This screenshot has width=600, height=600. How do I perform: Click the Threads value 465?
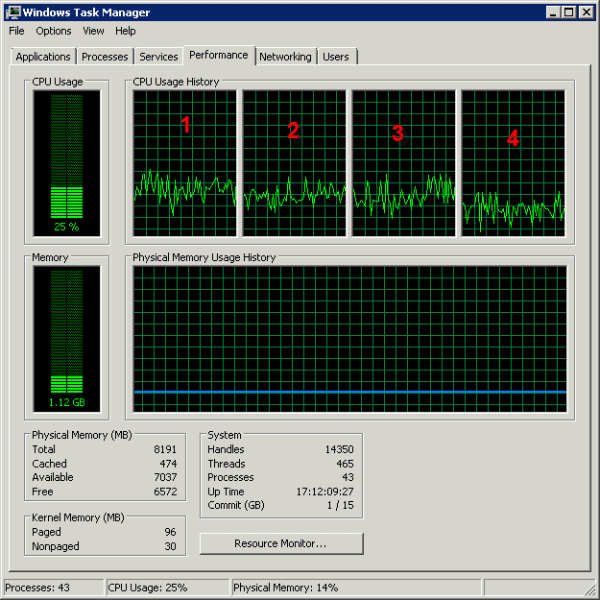tap(345, 464)
